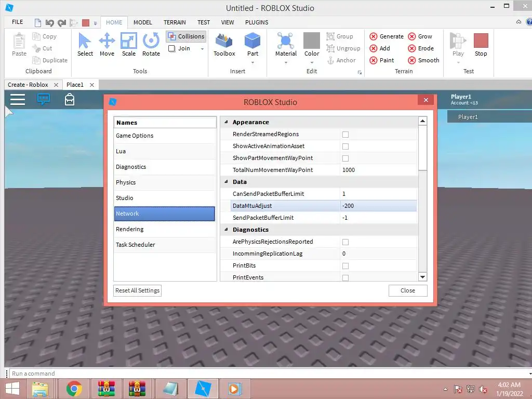
Task: Open the quick access toolbar dropdown
Action: pos(96,23)
